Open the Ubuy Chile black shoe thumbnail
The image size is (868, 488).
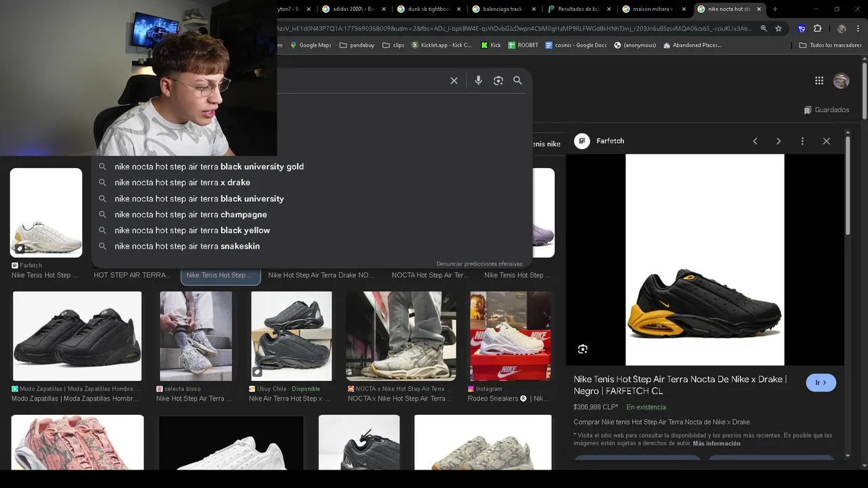[x=292, y=336]
